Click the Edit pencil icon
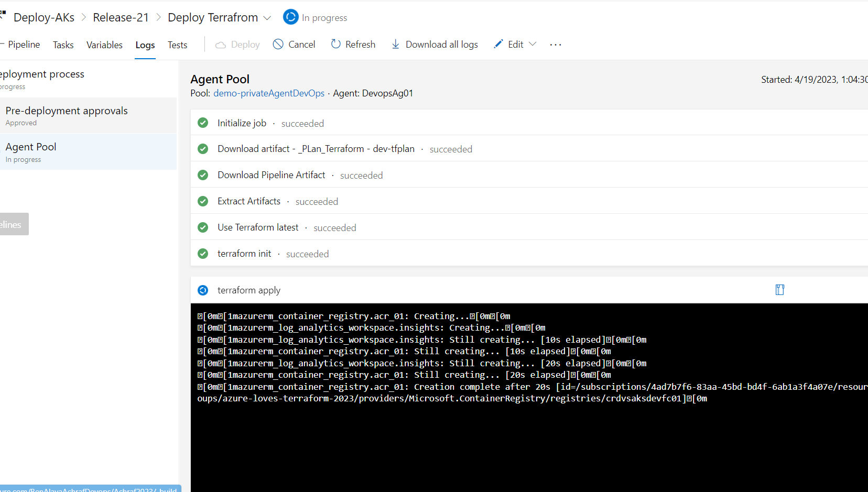 click(499, 44)
